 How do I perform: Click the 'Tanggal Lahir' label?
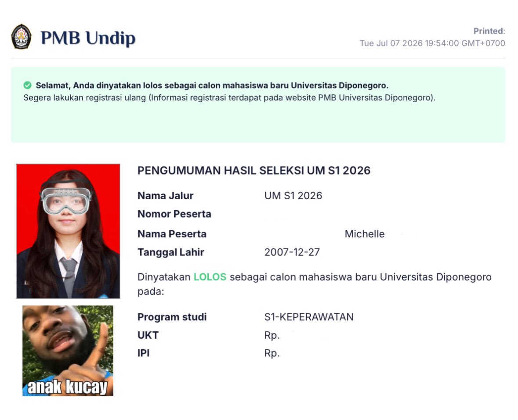point(170,252)
